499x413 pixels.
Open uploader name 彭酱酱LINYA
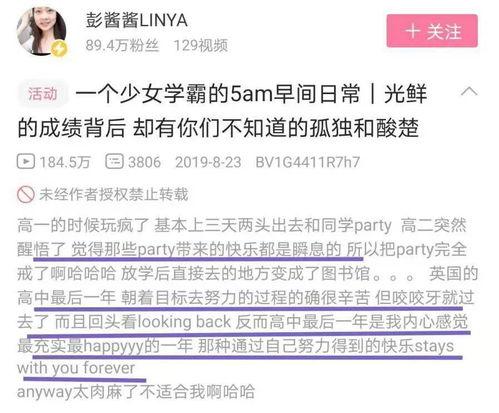136,20
